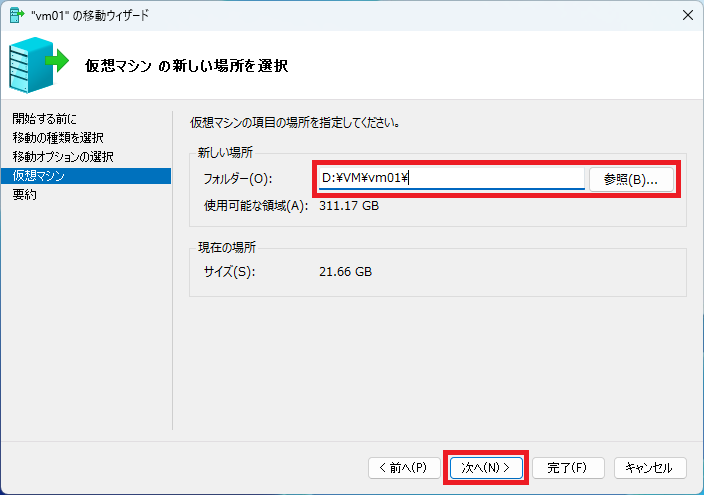Click the instruction text 仮想マシンの項目の場所を指定してください。

(295, 122)
